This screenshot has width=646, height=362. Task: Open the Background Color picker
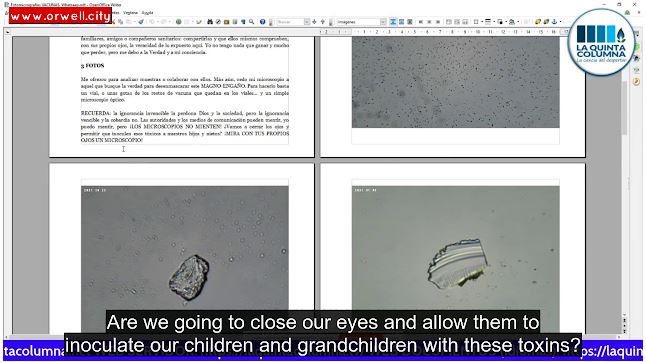500,21
